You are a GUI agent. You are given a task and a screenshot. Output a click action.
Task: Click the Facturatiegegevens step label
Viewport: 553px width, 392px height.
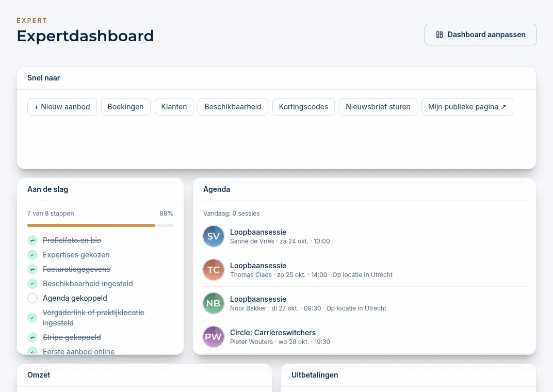tap(76, 269)
